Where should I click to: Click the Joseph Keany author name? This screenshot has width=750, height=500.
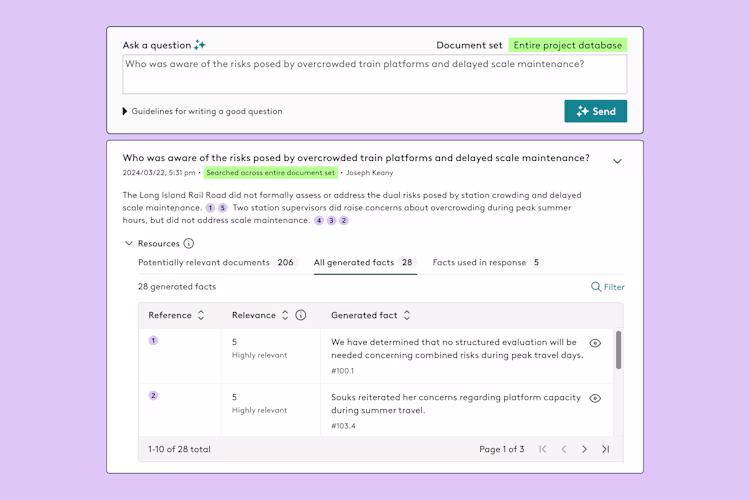369,173
